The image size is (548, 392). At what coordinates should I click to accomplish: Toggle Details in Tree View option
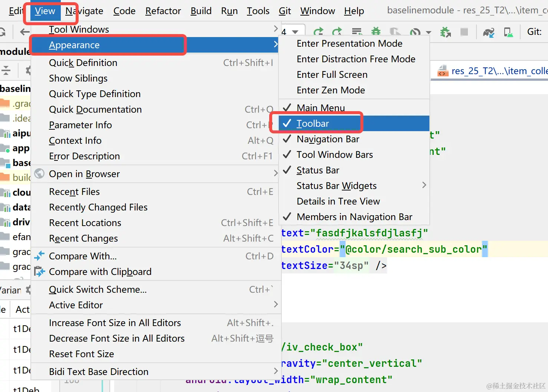point(354,201)
